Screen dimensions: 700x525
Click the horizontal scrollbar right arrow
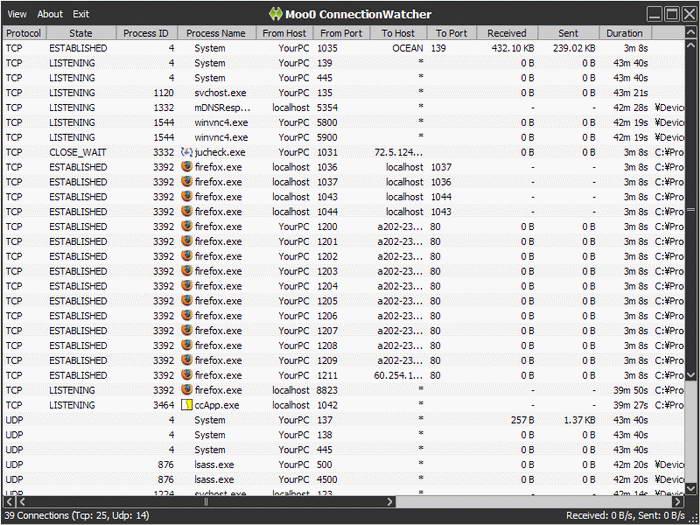tap(678, 502)
